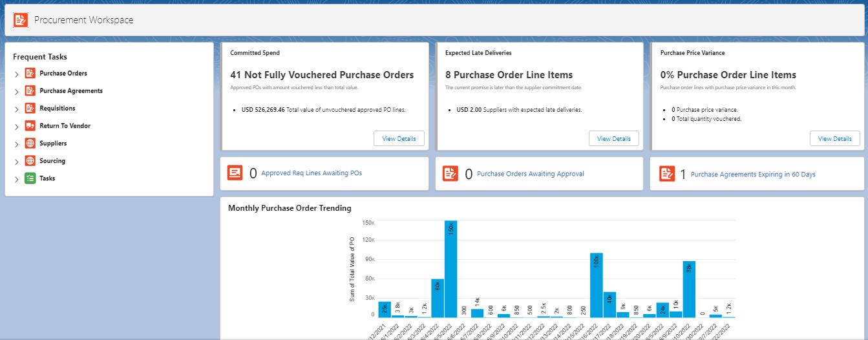Viewport: 868px width, 340px height.
Task: Click the green Tasks checklist icon
Action: click(x=30, y=178)
